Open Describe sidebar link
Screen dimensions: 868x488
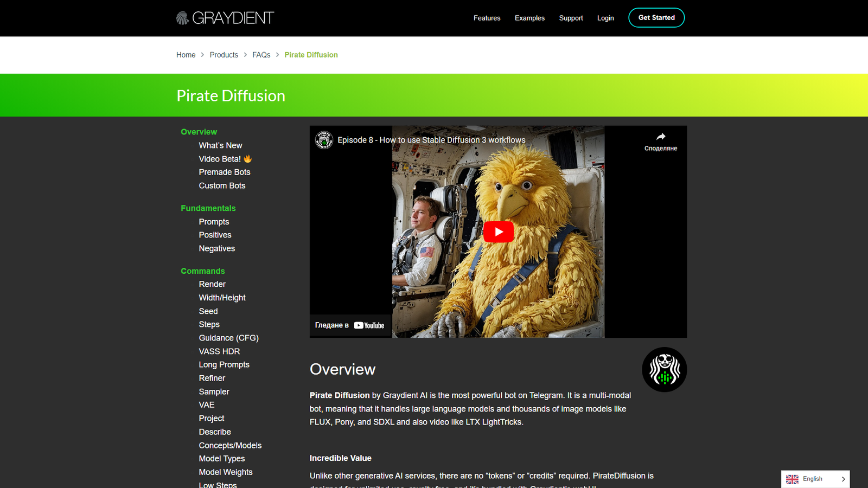click(215, 432)
